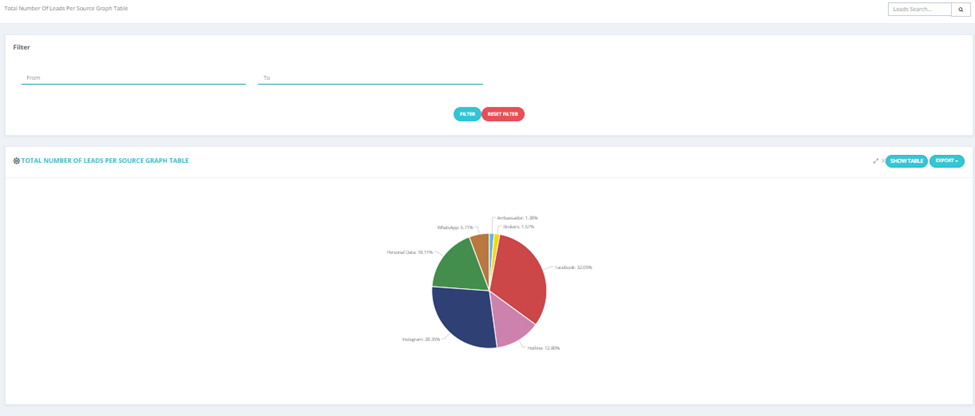This screenshot has width=975, height=416.
Task: Click the Instagram percentage label
Action: coord(421,340)
